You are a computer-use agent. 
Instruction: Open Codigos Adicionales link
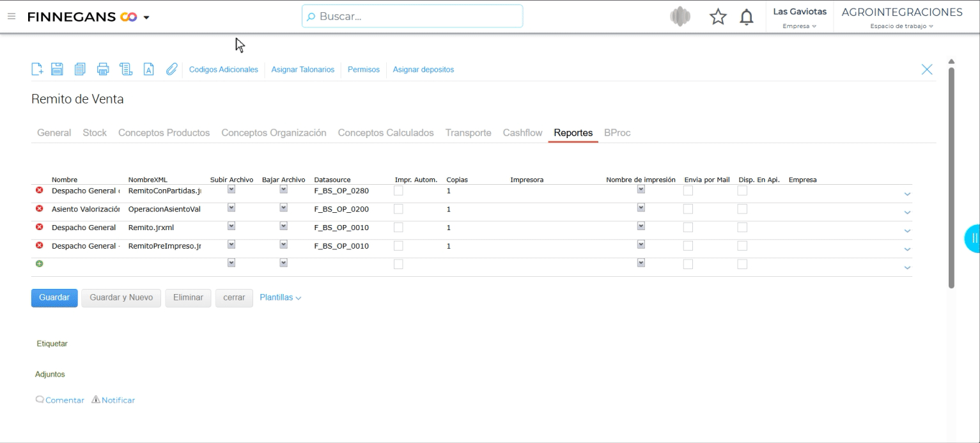(x=224, y=70)
